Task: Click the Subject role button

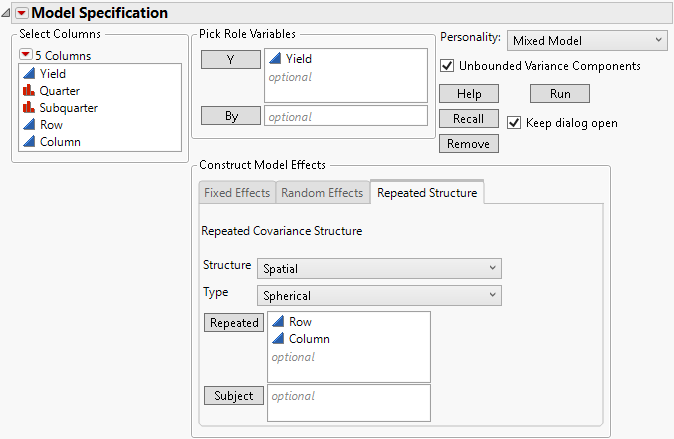Action: (234, 396)
